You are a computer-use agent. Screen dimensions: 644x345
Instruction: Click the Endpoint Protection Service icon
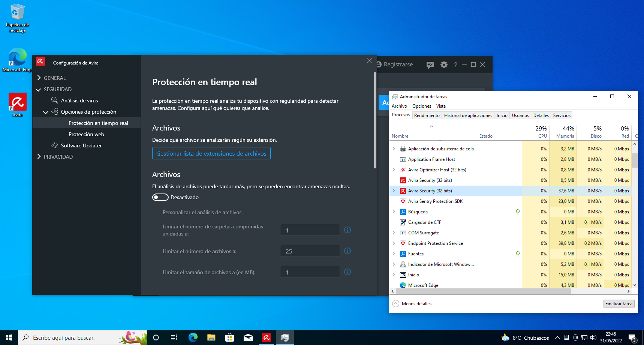[403, 243]
